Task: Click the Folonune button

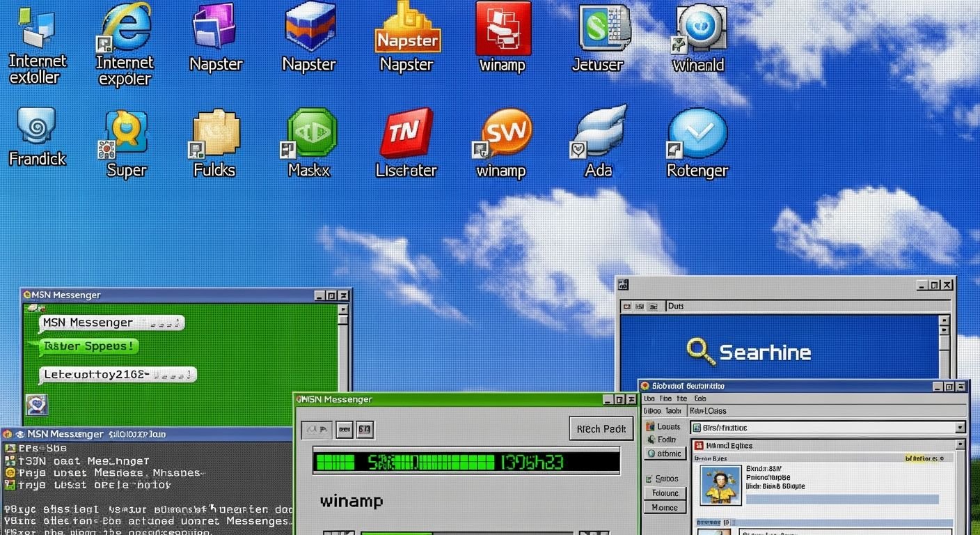Action: click(x=665, y=493)
